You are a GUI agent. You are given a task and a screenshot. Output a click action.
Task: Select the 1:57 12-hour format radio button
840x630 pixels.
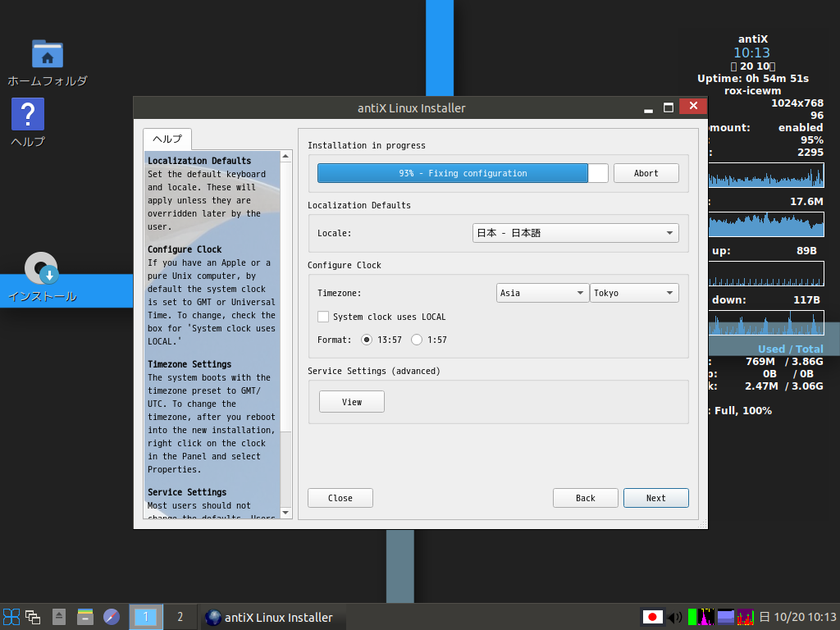point(417,340)
